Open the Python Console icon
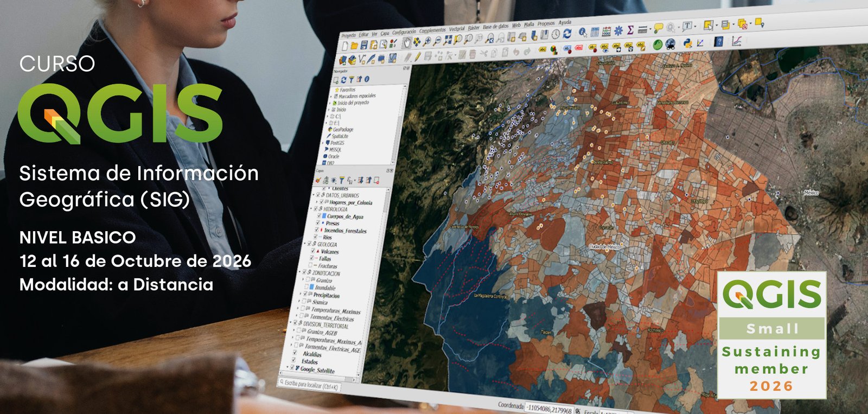 click(x=687, y=43)
